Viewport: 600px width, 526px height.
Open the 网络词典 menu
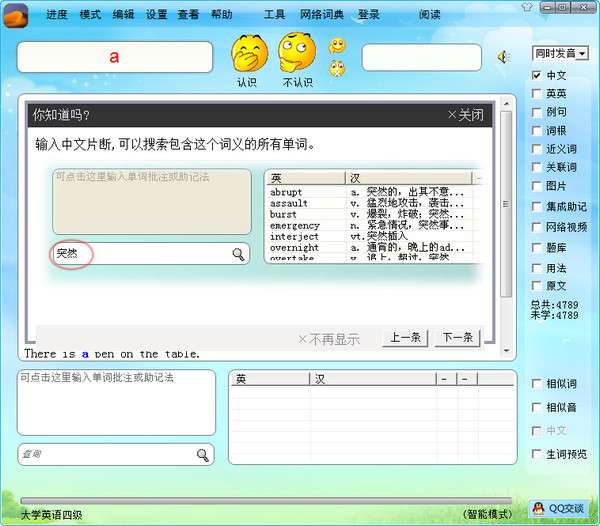click(321, 15)
